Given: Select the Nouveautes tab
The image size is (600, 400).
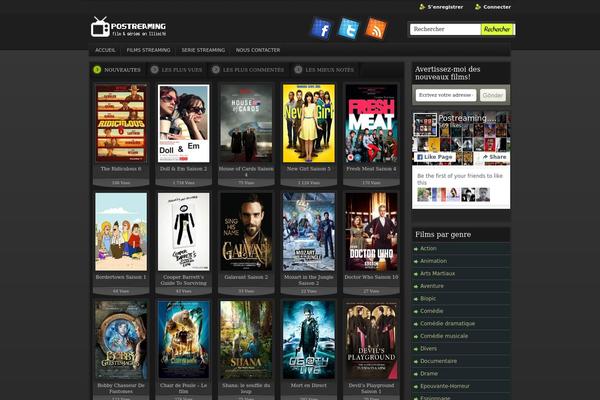Looking at the screenshot, I should coord(117,70).
